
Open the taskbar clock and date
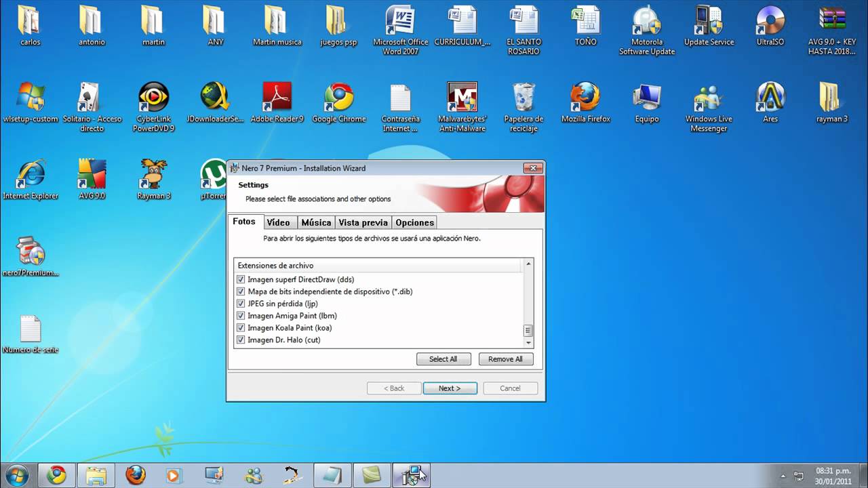tap(833, 476)
